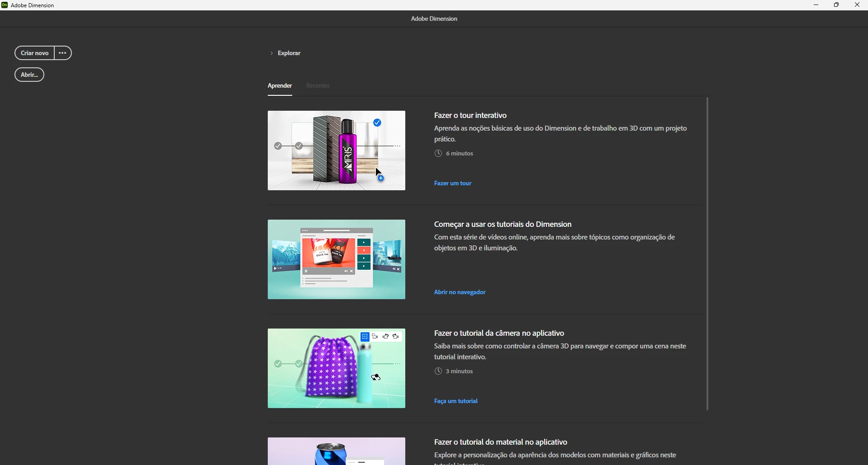Open the more options ellipsis next to Criar novo
Viewport: 868px width, 465px height.
pos(63,53)
